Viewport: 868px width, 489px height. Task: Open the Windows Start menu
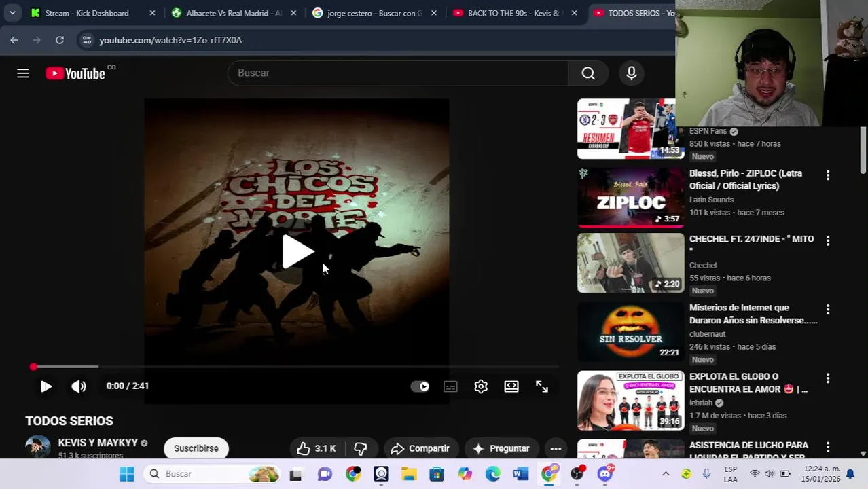coord(126,474)
